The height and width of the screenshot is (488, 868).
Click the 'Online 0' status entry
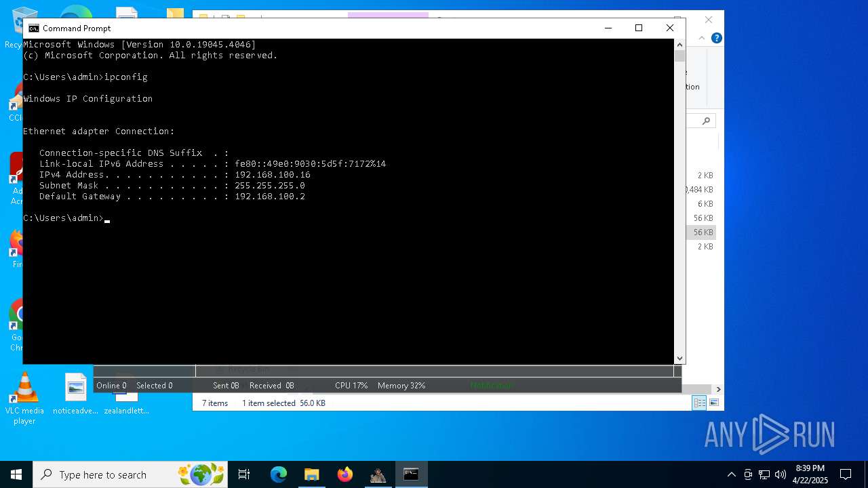[x=111, y=386]
